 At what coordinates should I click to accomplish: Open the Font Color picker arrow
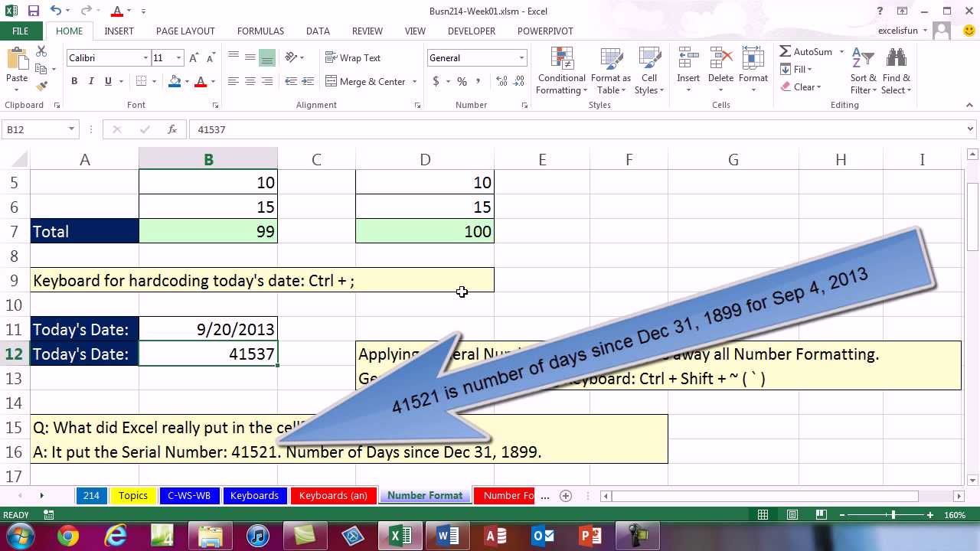pyautogui.click(x=212, y=81)
